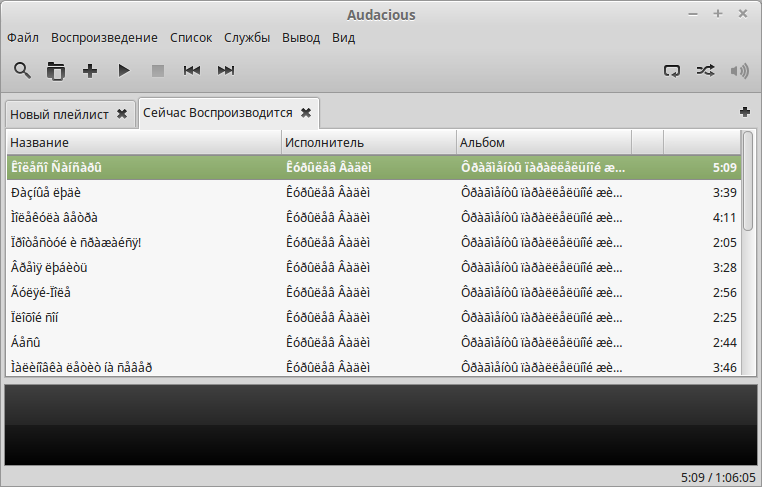Select the highlighted track lasting 5:09
The image size is (762, 487).
(x=374, y=168)
